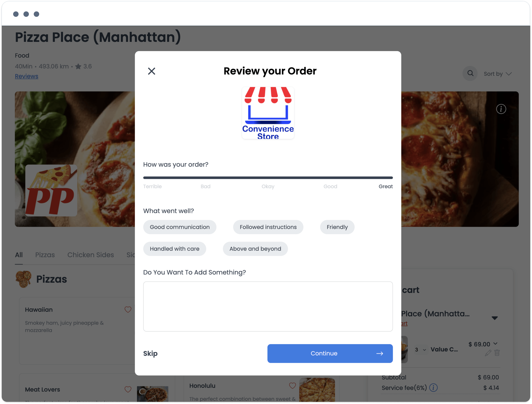Open the Reviews link
The image size is (532, 404).
(26, 76)
